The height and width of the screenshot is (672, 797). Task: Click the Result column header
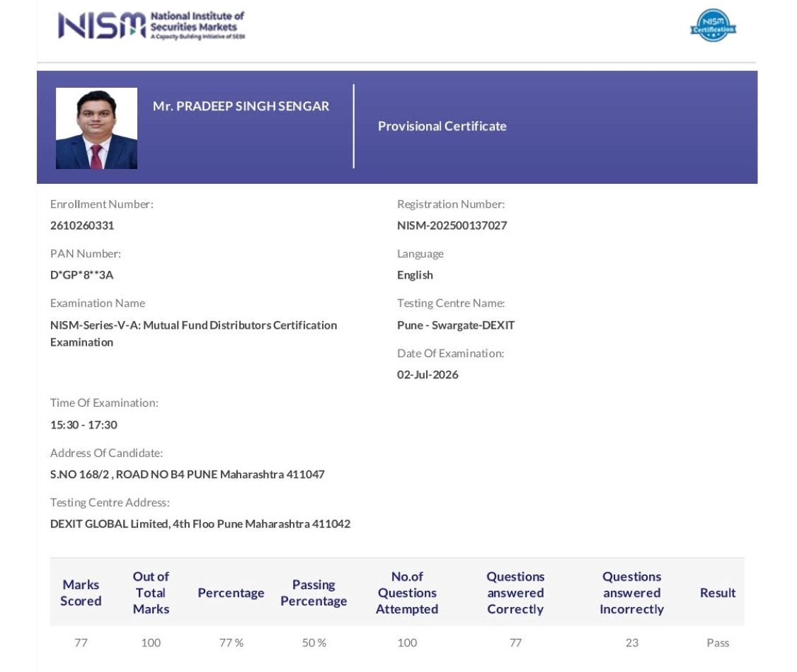pos(718,593)
